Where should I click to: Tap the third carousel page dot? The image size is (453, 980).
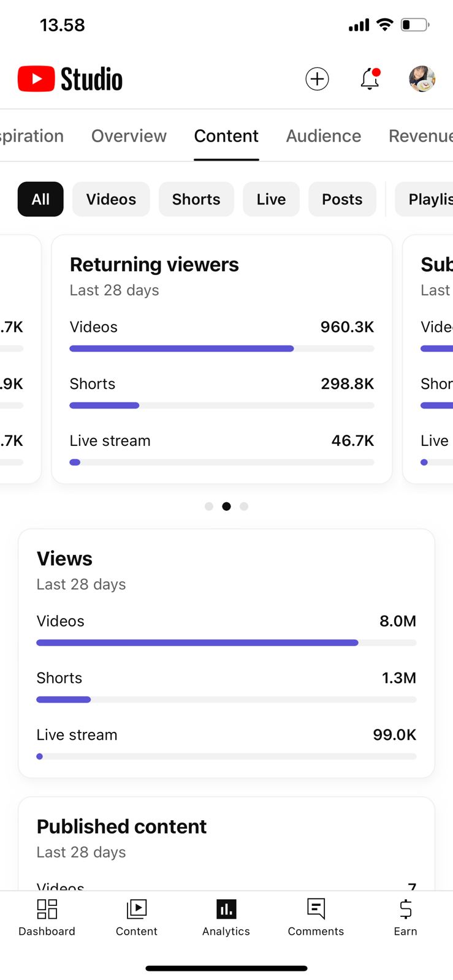[x=244, y=507]
